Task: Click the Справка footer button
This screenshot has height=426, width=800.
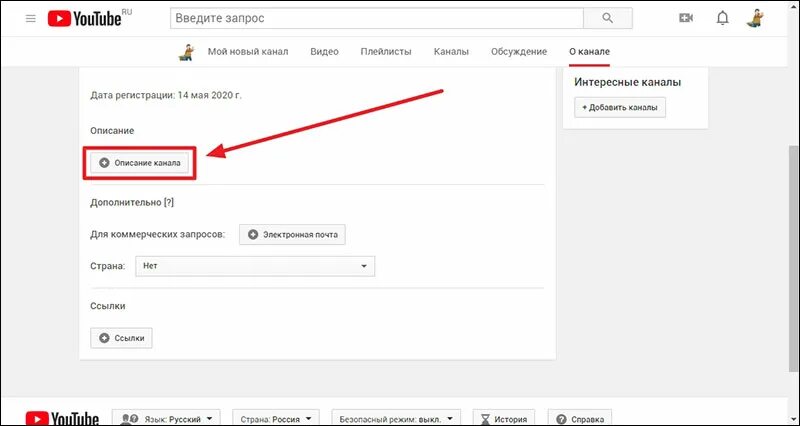Action: [580, 419]
